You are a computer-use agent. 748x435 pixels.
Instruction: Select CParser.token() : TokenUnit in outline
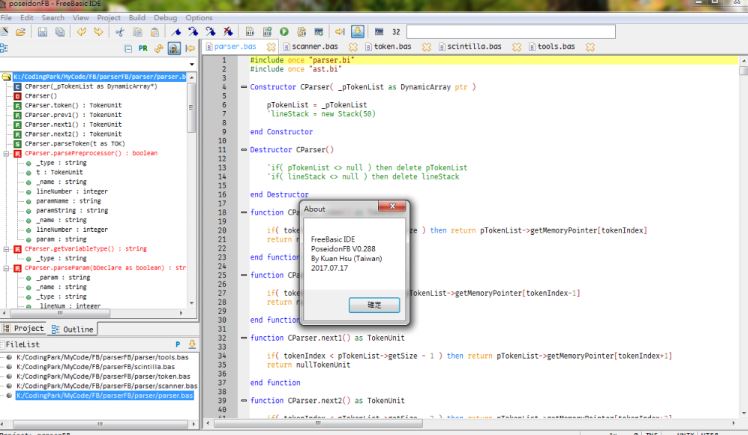[73, 105]
